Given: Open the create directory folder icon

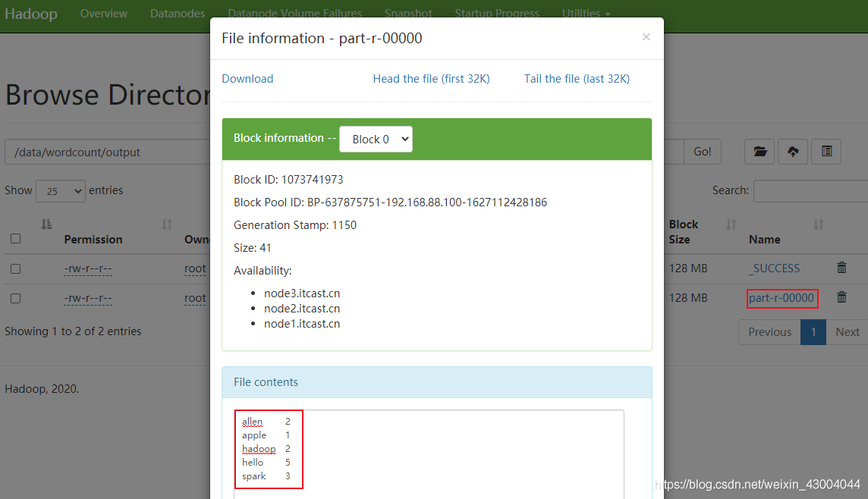Looking at the screenshot, I should point(759,152).
